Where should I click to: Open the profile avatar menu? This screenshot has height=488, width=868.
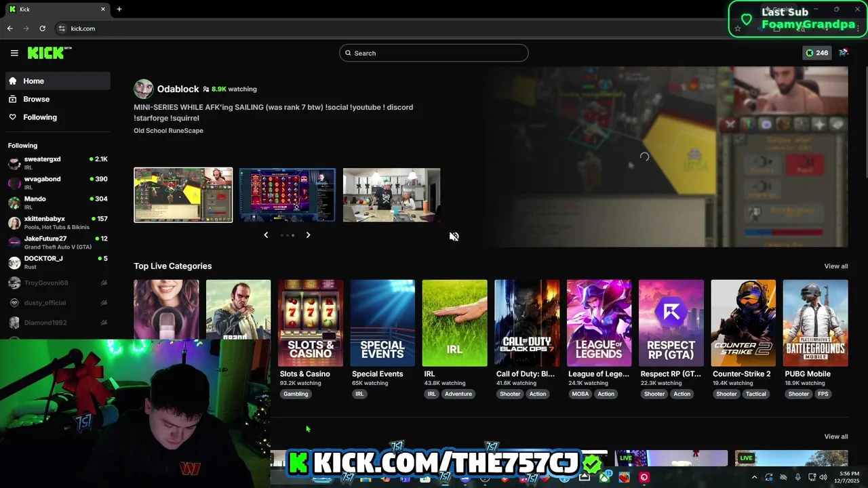tap(844, 53)
